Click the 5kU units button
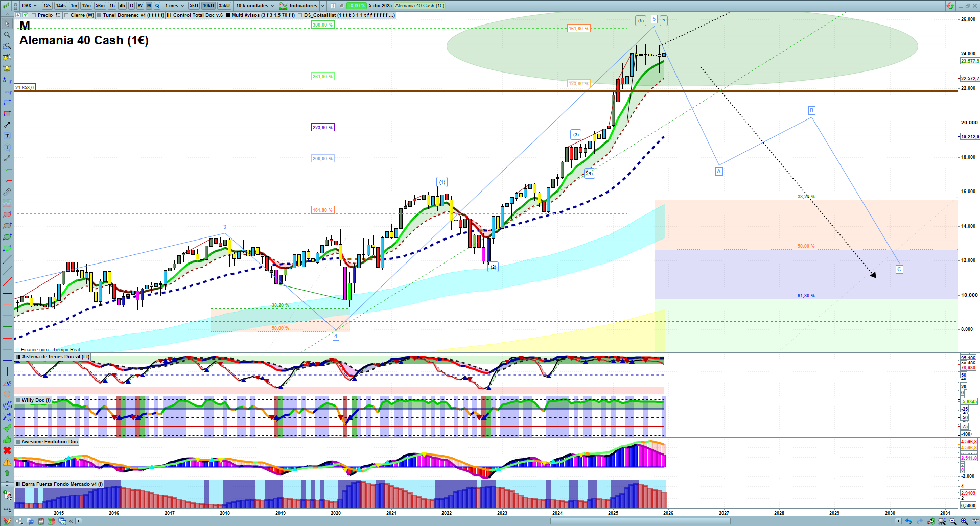Image resolution: width=980 pixels, height=526 pixels. point(194,6)
